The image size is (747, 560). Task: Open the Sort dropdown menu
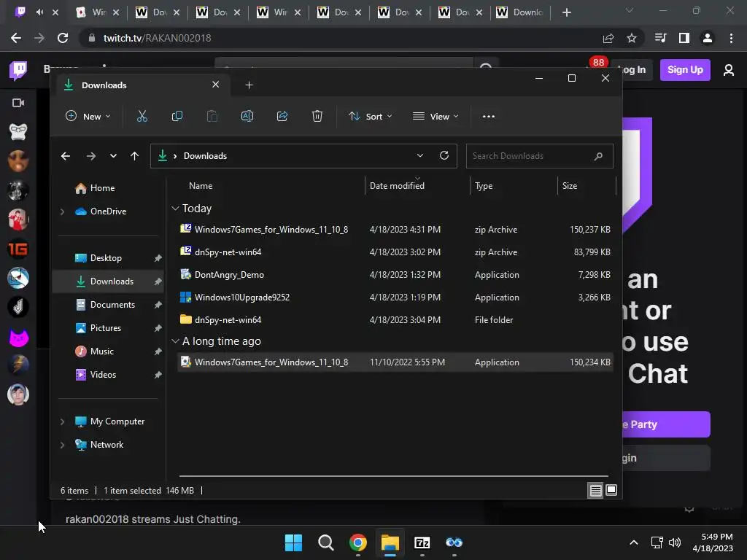coord(371,116)
